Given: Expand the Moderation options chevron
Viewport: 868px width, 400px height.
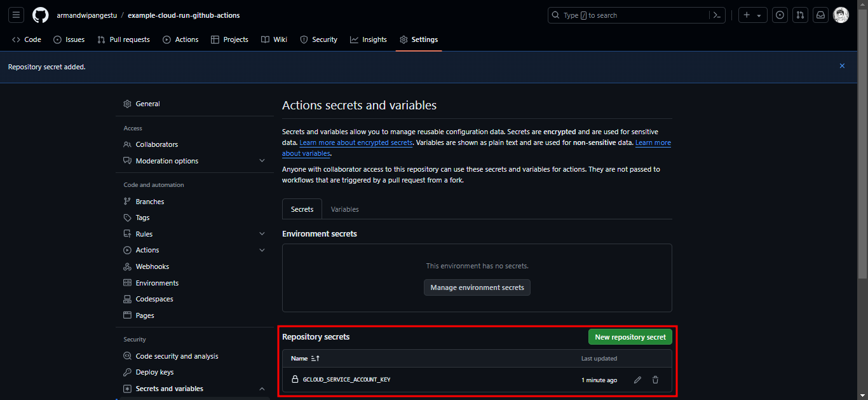Looking at the screenshot, I should point(262,160).
